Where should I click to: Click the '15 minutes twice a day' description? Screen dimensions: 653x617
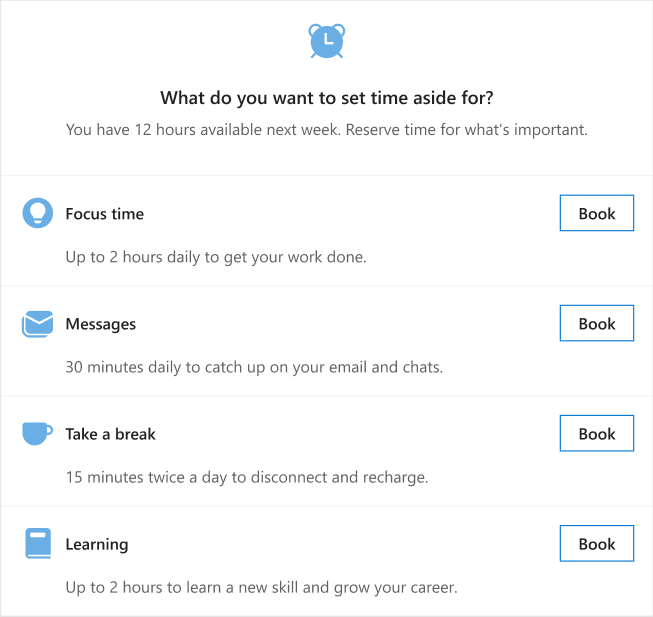click(x=247, y=477)
